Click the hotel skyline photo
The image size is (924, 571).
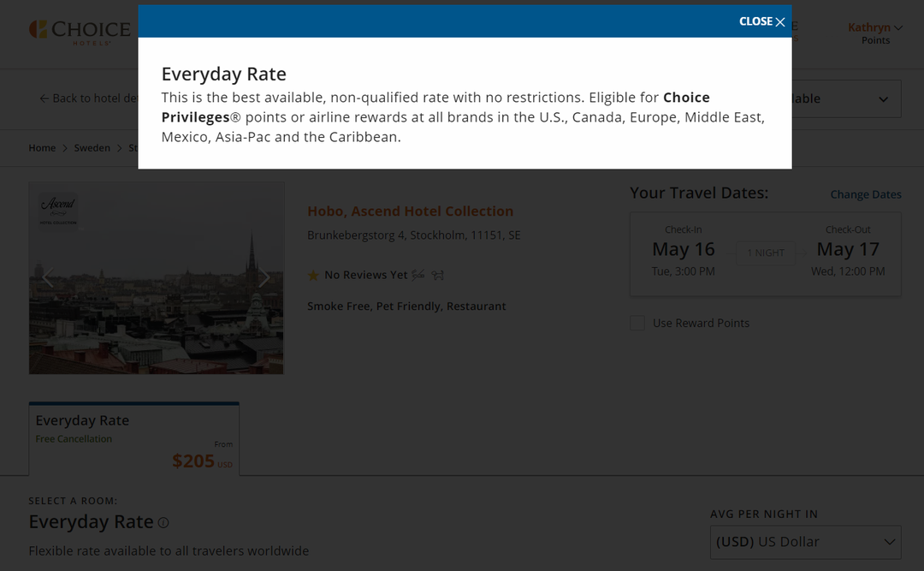[x=157, y=277]
